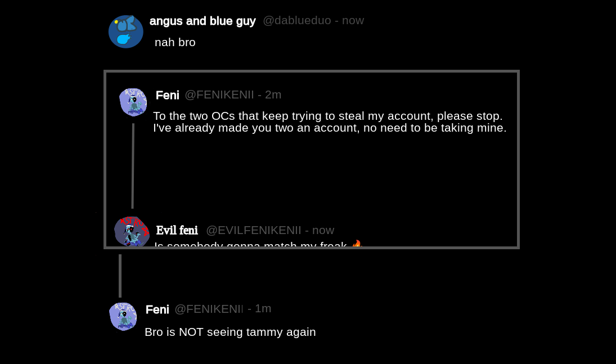Open angus and blue guy's profile avatar
The height and width of the screenshot is (364, 616).
click(125, 32)
